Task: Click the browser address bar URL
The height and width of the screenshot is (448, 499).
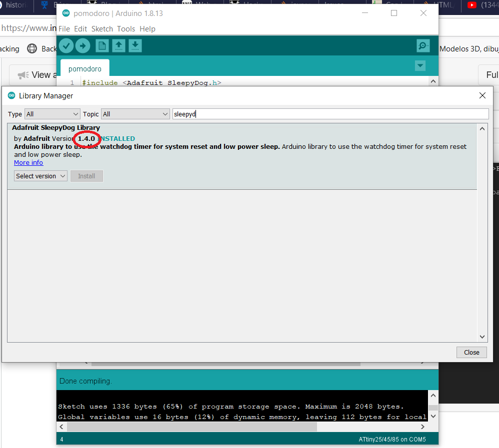Action: point(28,28)
